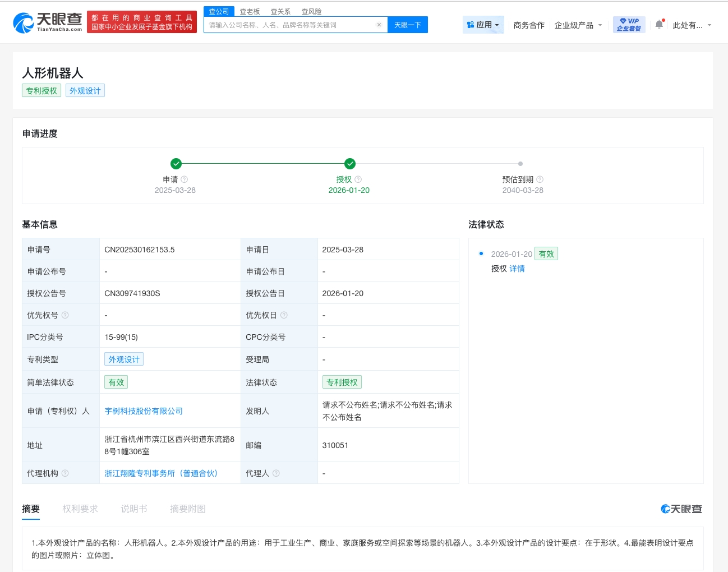Click help icon beside 预估到期

(540, 179)
